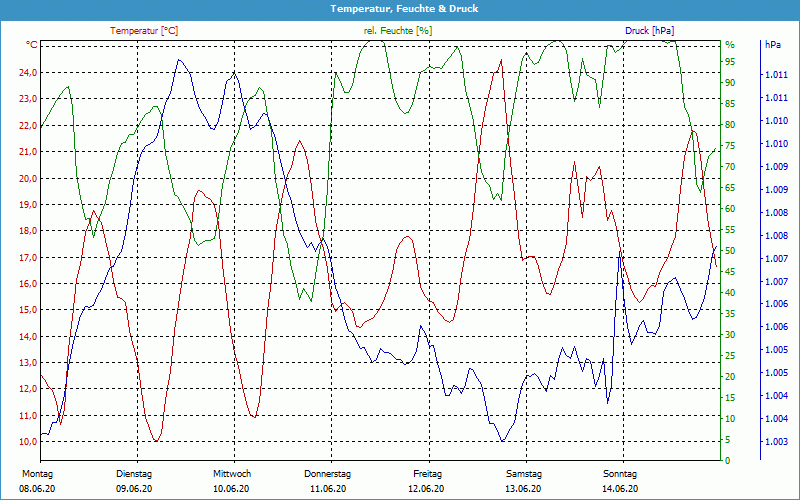The height and width of the screenshot is (500, 800).
Task: Click the '12,0' temperature axis value
Action: tap(28, 389)
